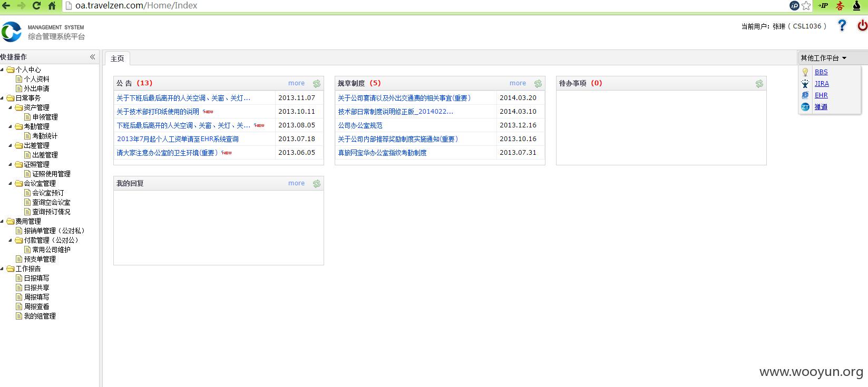This screenshot has height=387, width=868.
Task: Open the 其他工作平台 dropdown
Action: 823,58
